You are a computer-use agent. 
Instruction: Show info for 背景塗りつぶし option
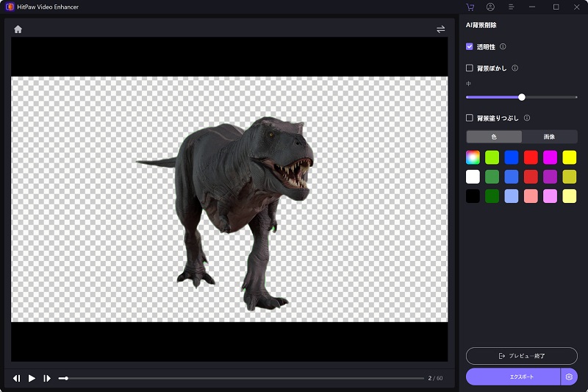[x=527, y=118]
